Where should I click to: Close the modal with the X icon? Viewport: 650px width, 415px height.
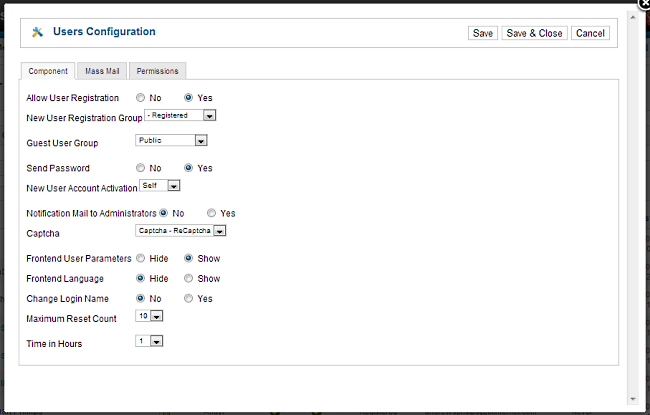pyautogui.click(x=643, y=3)
